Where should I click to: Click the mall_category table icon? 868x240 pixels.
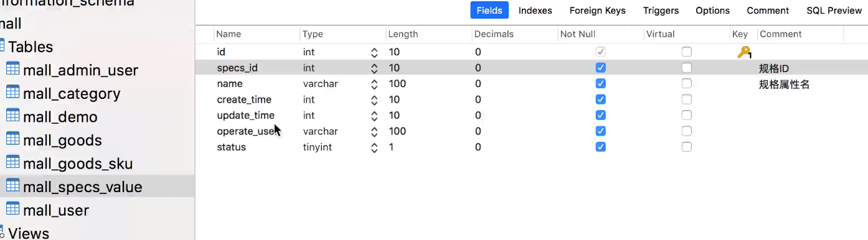point(12,93)
